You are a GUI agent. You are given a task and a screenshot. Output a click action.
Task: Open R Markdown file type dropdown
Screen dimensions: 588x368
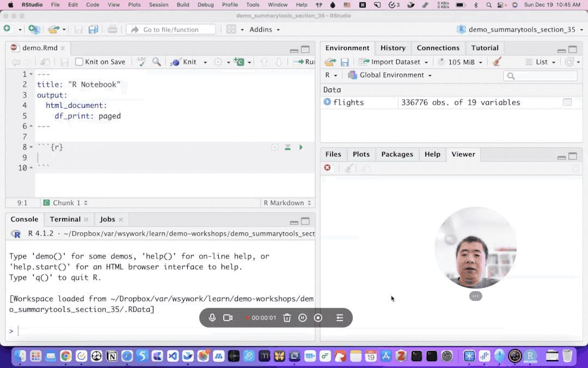click(x=287, y=203)
